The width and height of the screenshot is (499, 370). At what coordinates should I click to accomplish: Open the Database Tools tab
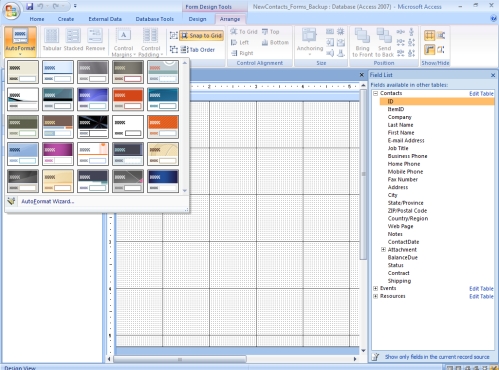point(154,19)
